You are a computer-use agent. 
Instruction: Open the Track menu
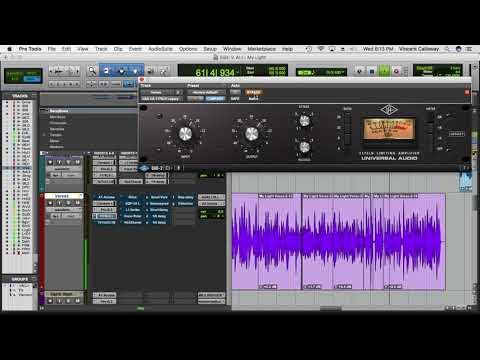[101, 49]
